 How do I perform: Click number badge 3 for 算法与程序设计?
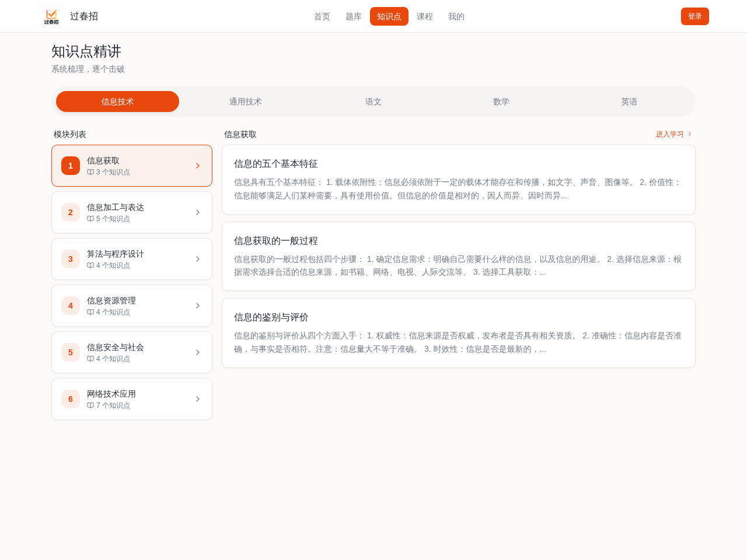[71, 259]
